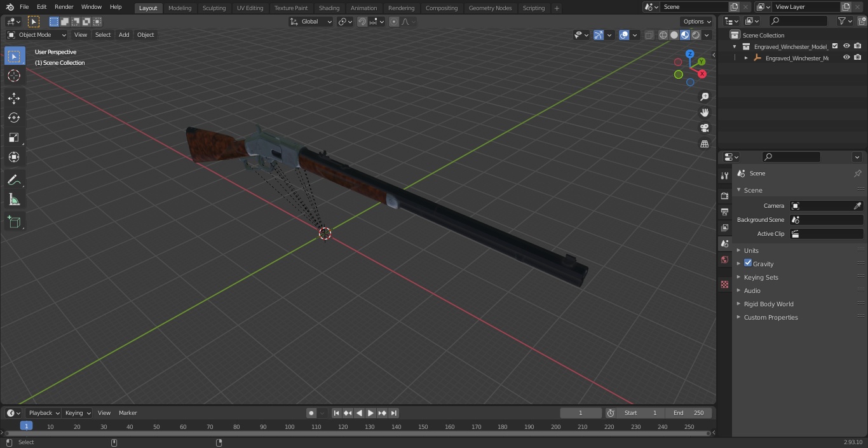Uncheck the Gravity checkbox
The image size is (868, 448).
(x=748, y=263)
